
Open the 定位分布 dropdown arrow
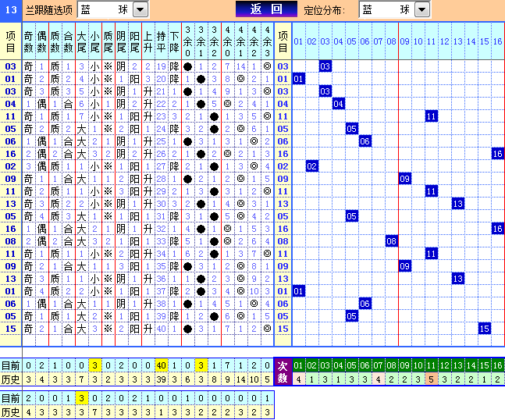click(422, 9)
